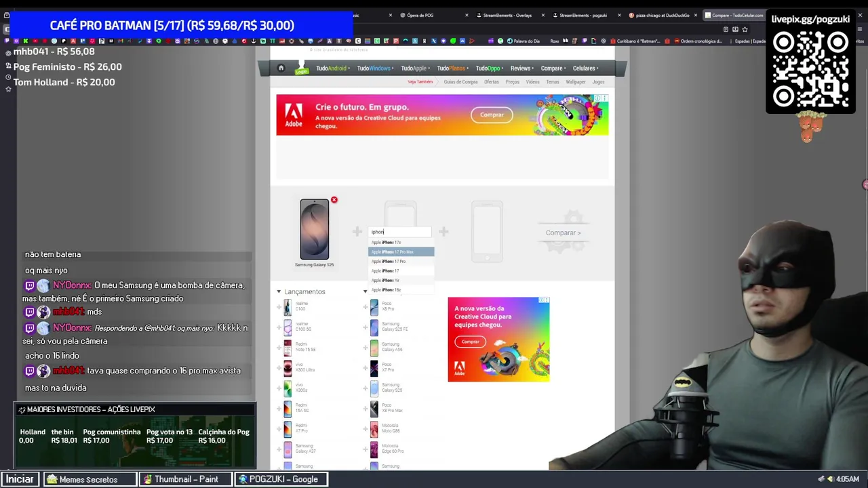Add Poco X7 Pro via plus icon
The width and height of the screenshot is (868, 488).
365,369
